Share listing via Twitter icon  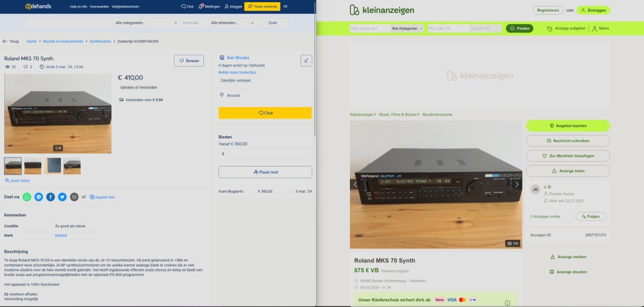pos(62,197)
